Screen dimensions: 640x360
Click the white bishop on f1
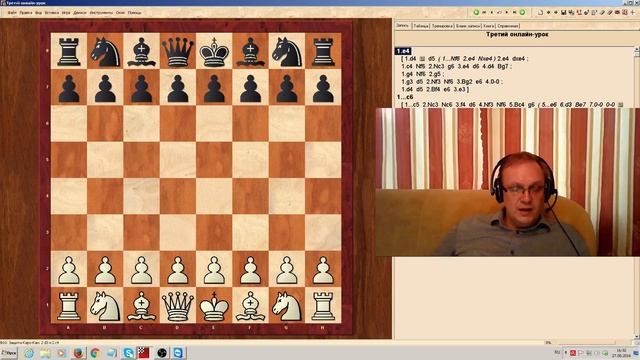(250, 306)
